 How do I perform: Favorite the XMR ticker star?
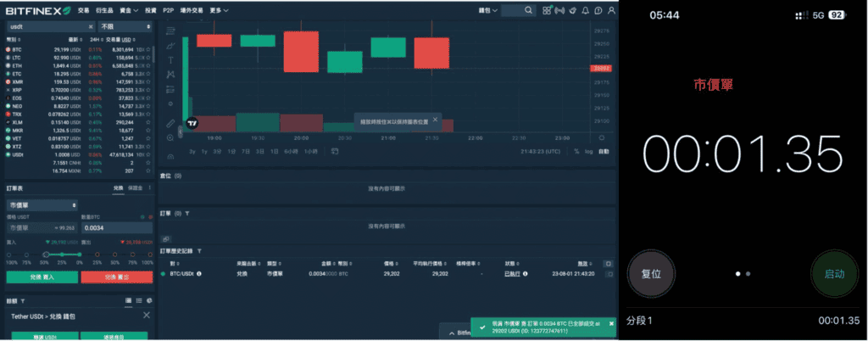click(147, 81)
